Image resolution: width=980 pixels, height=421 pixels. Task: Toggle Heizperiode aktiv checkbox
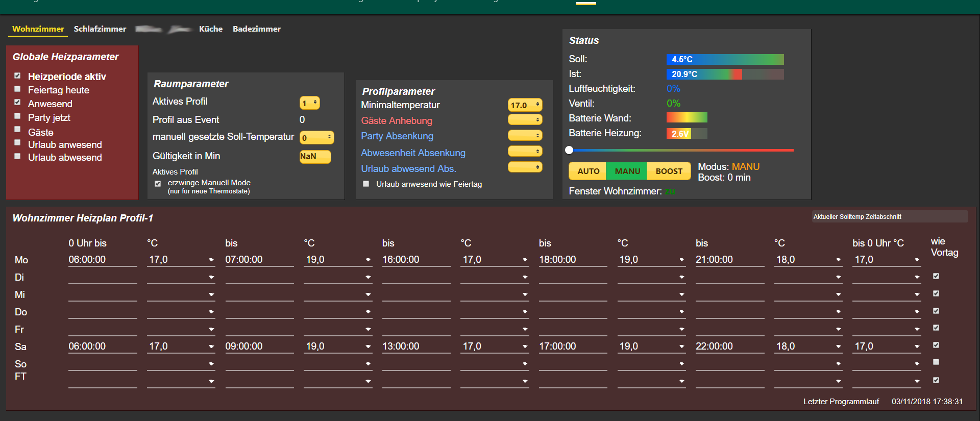click(x=17, y=76)
